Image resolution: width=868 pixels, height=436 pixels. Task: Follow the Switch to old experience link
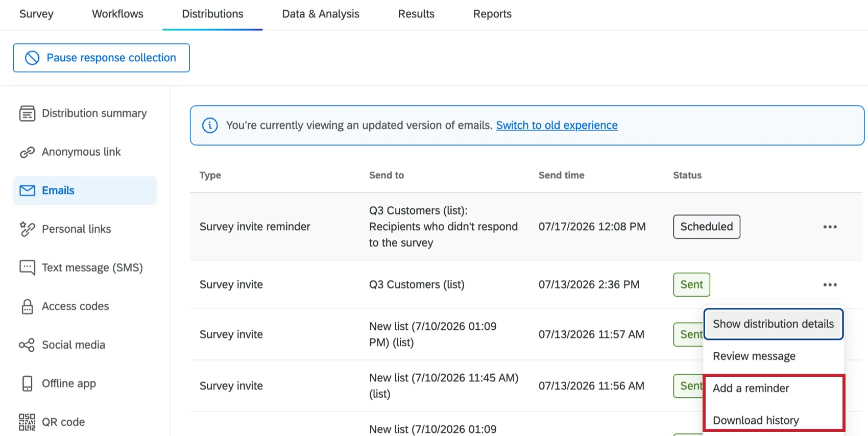557,125
